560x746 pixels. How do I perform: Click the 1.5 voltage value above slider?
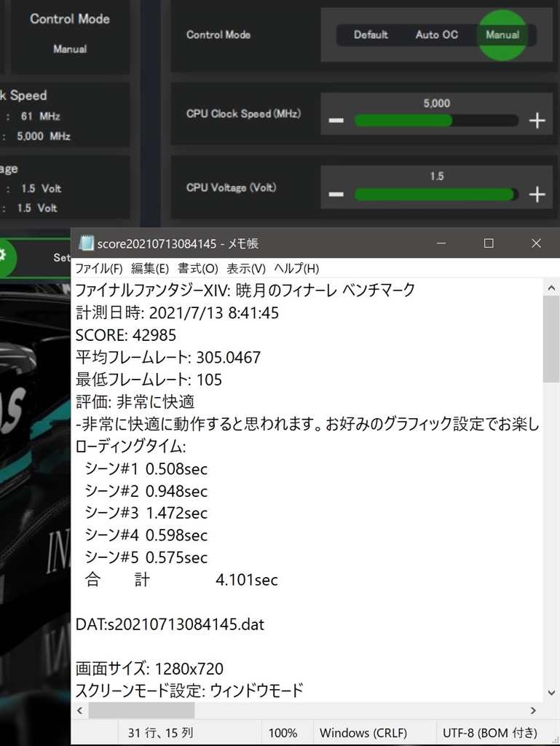pos(436,176)
